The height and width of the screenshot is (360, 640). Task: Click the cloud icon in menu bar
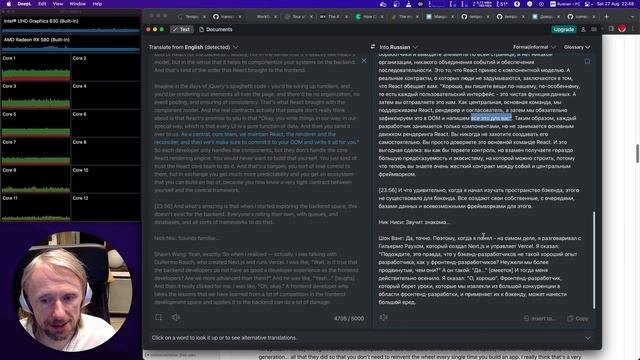[x=383, y=4]
